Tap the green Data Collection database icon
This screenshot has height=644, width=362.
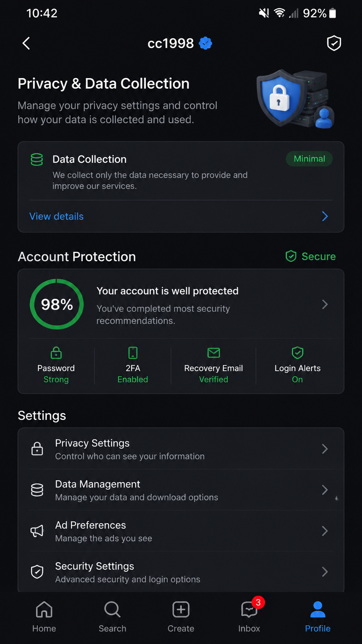37,159
